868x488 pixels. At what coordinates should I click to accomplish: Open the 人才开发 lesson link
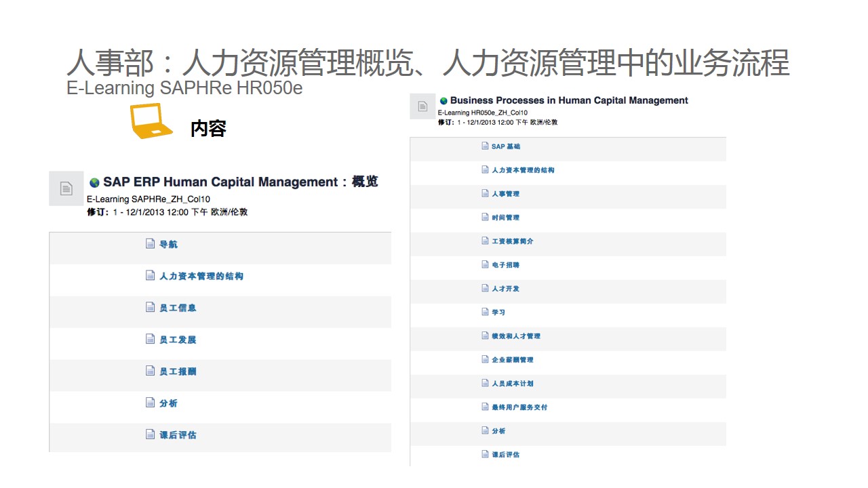[x=505, y=289]
